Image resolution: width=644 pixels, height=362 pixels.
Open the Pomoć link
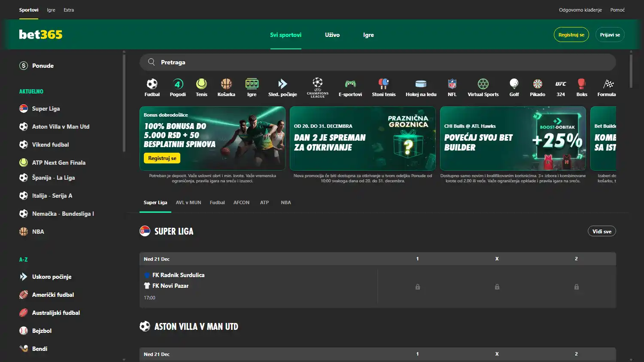(x=617, y=10)
